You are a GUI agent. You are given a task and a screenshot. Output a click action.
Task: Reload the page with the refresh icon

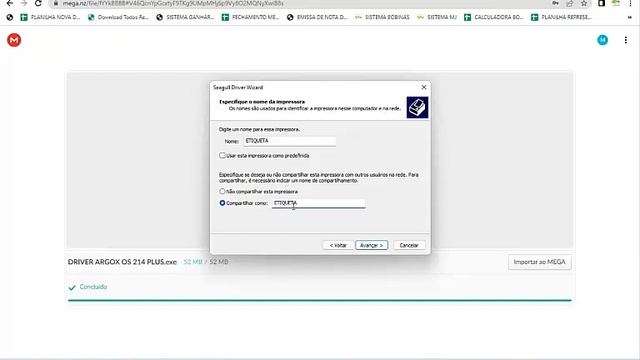38,3
